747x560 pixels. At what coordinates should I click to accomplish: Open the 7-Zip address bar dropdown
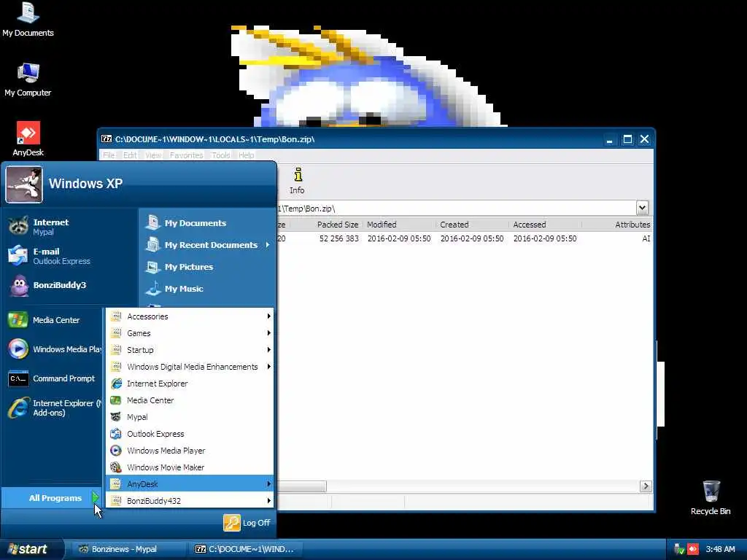click(642, 208)
